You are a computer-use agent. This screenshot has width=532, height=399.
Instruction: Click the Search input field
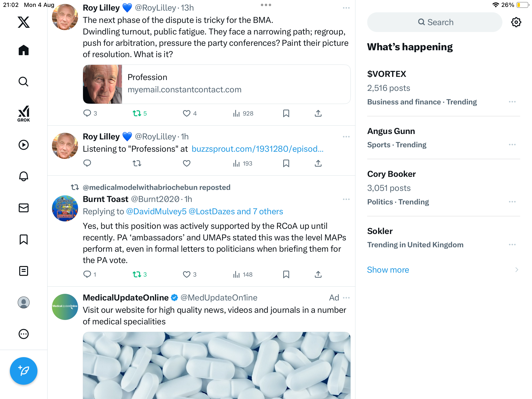[x=435, y=22]
